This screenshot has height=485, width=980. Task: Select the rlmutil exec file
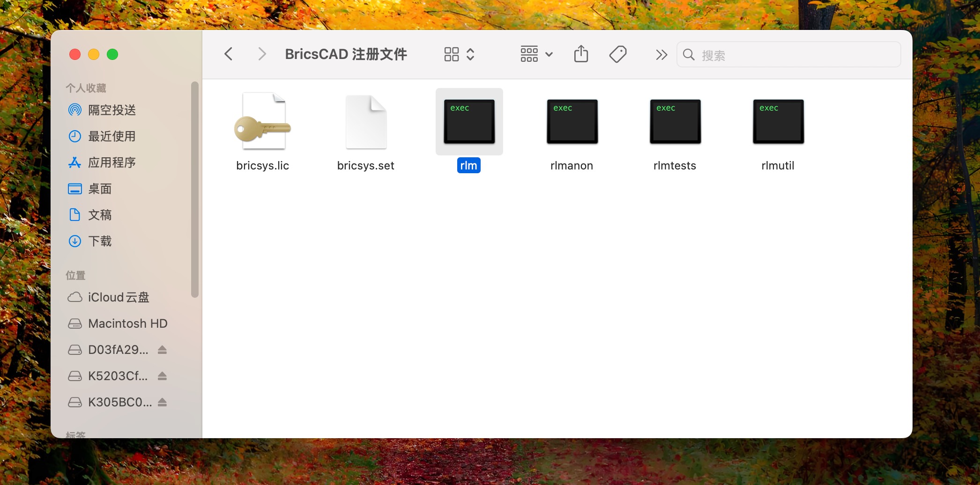778,122
